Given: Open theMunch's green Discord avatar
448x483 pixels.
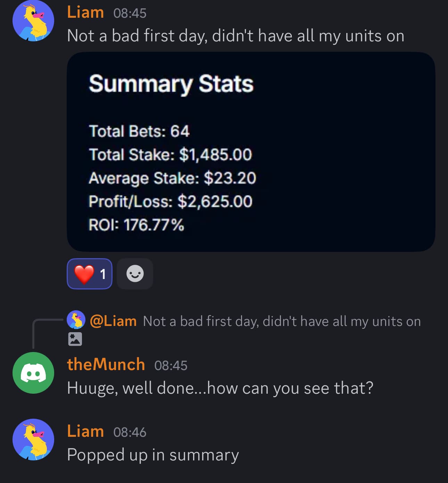Looking at the screenshot, I should click(33, 373).
